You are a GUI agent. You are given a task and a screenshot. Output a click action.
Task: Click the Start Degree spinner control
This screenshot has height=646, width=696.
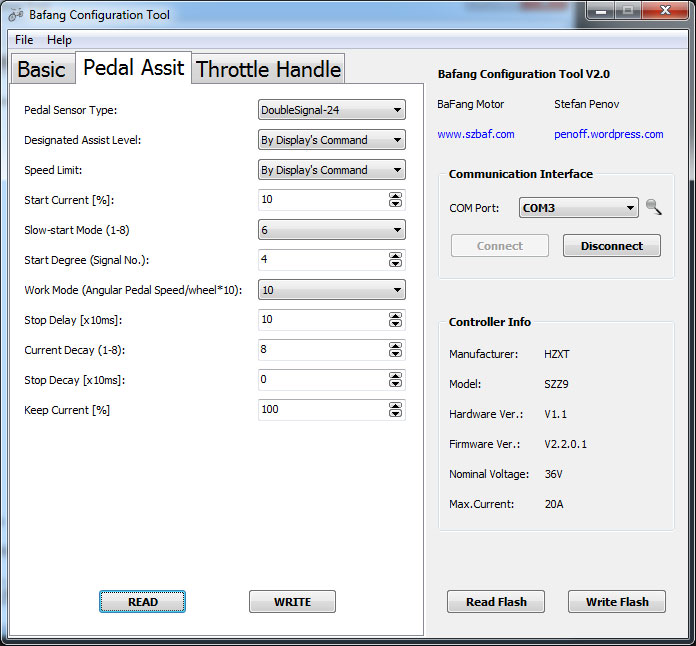[x=395, y=260]
